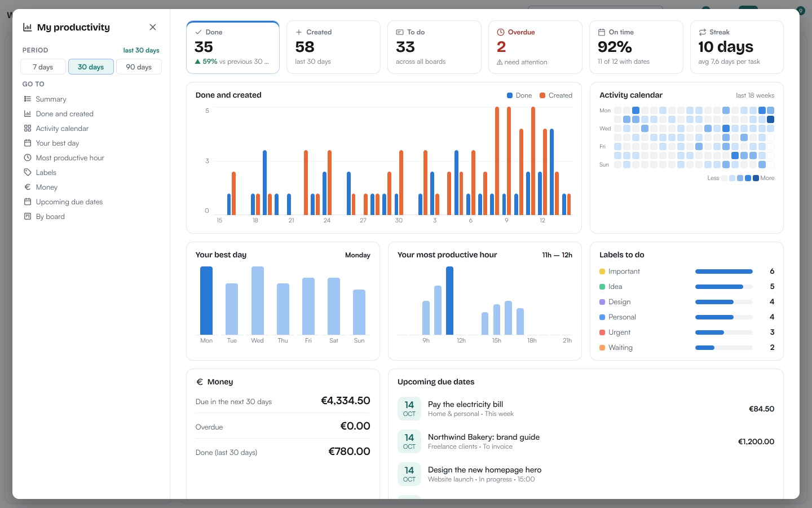Open the Done 35 stat card

pos(233,47)
